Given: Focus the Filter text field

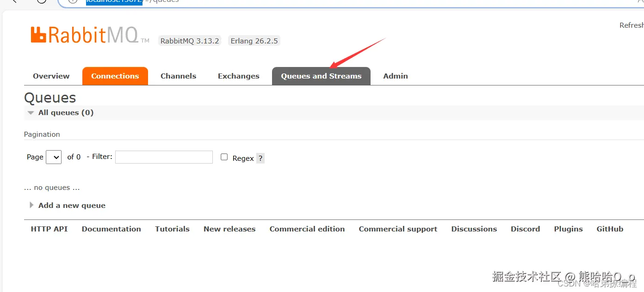Looking at the screenshot, I should [164, 157].
